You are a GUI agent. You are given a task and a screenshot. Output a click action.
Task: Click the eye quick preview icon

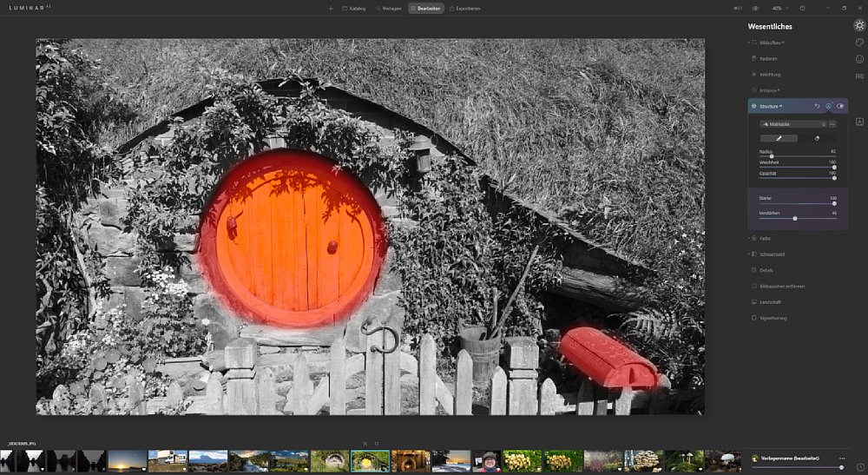756,9
